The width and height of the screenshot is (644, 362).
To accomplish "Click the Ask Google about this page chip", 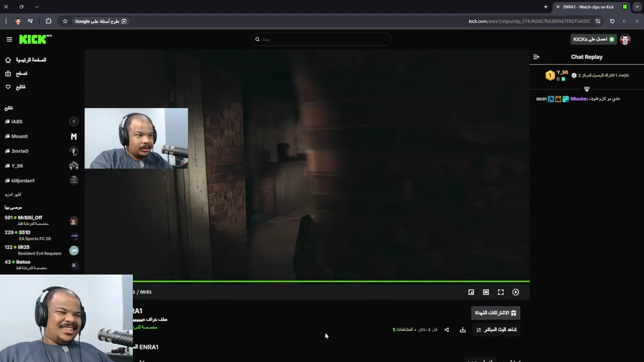I will (x=101, y=21).
